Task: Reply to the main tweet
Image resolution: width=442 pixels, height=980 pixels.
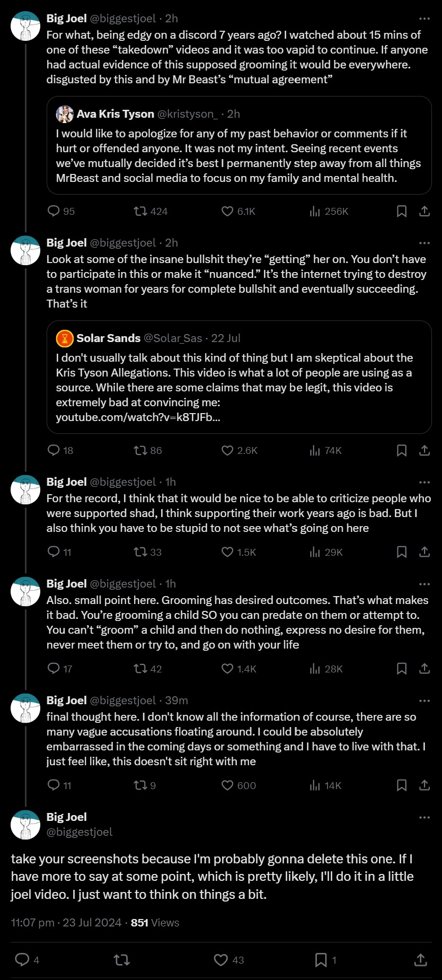Action: click(22, 960)
